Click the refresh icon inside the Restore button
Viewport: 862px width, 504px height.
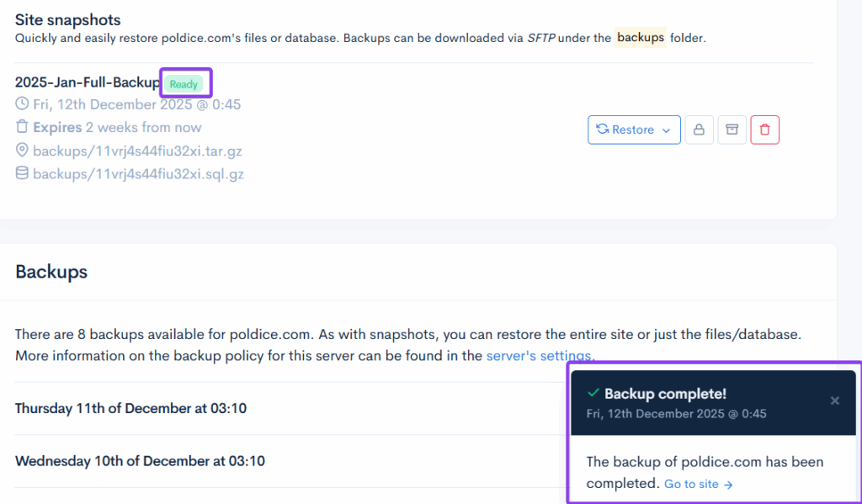[x=603, y=130]
